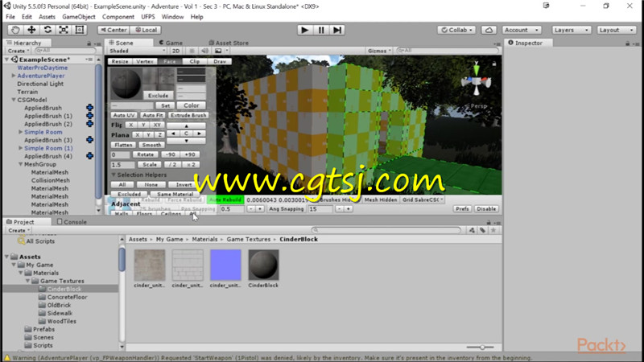Click the Same Material selection button
Screen dimensions: 644x362
(x=175, y=194)
